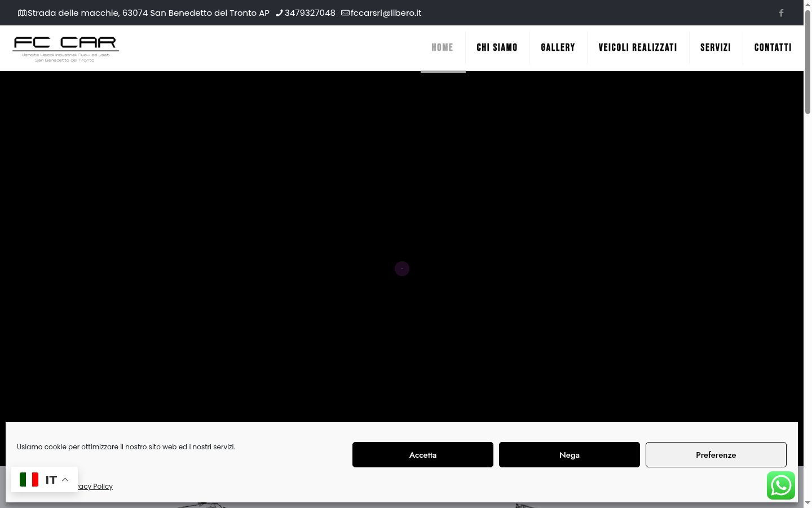This screenshot has width=812, height=508.
Task: Click the loading spinner in the black slider
Action: tap(402, 269)
